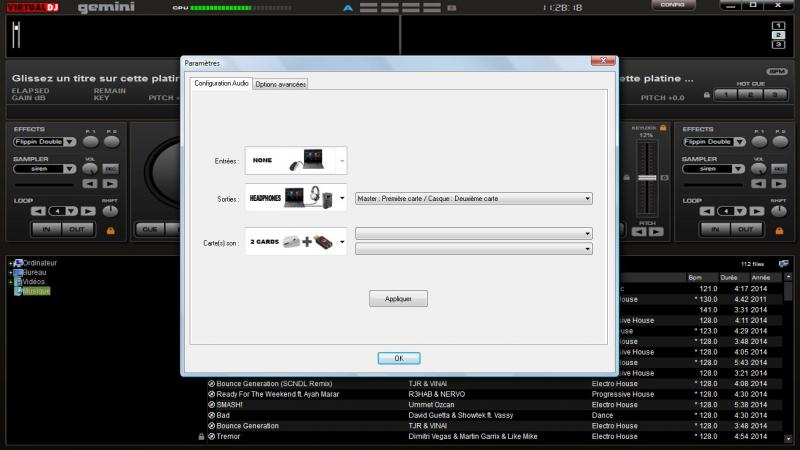Trigger HOT CUE 1 on the right deck

726,94
